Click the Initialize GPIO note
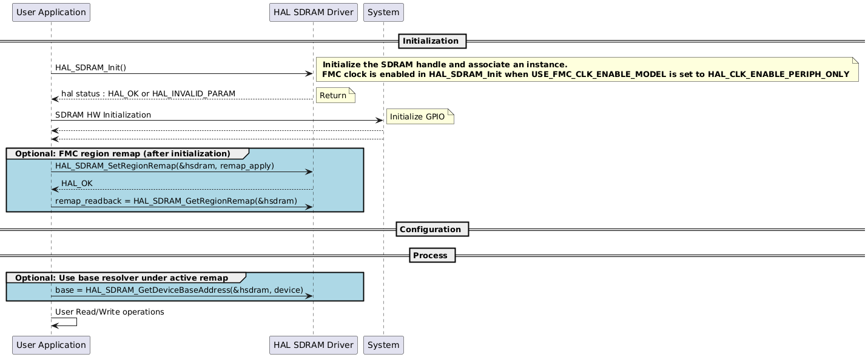Screen dimensions: 868x357 [420, 116]
